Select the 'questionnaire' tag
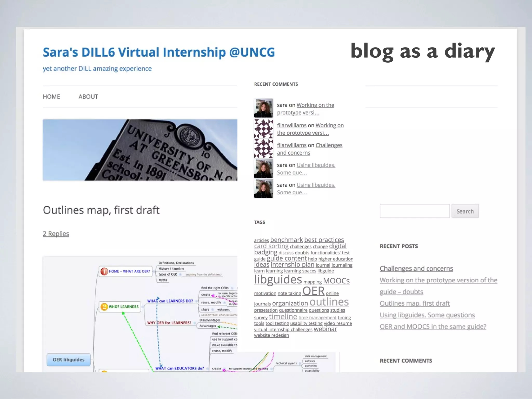 tap(293, 310)
